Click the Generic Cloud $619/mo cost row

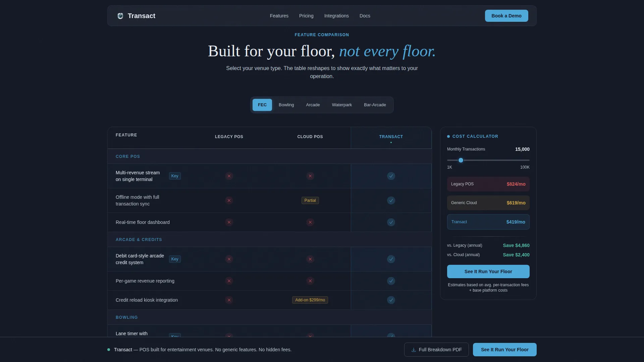point(488,203)
